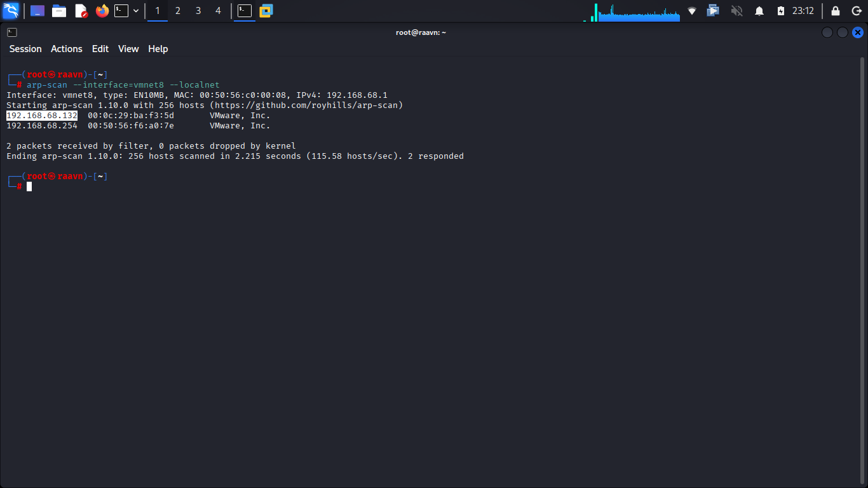This screenshot has height=488, width=868.
Task: Open the Edit menu in terminal
Action: 100,49
